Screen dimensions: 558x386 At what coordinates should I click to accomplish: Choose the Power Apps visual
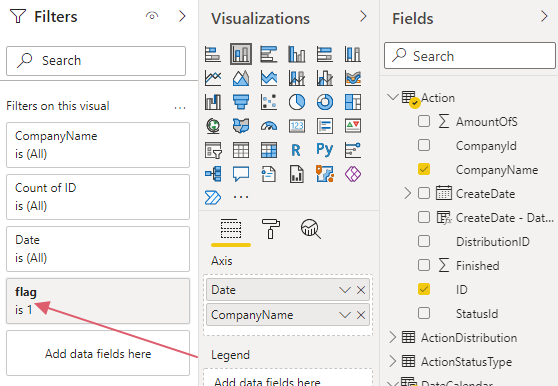[353, 174]
